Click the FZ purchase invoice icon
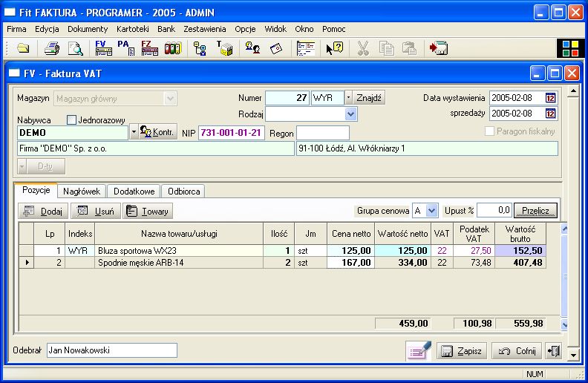 [x=149, y=48]
